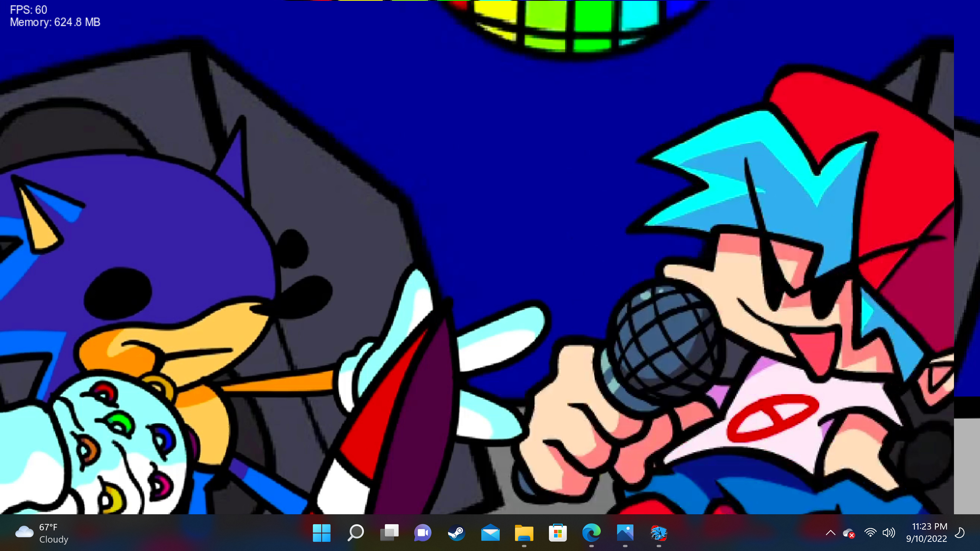Open File Explorer
The image size is (980, 551).
523,533
